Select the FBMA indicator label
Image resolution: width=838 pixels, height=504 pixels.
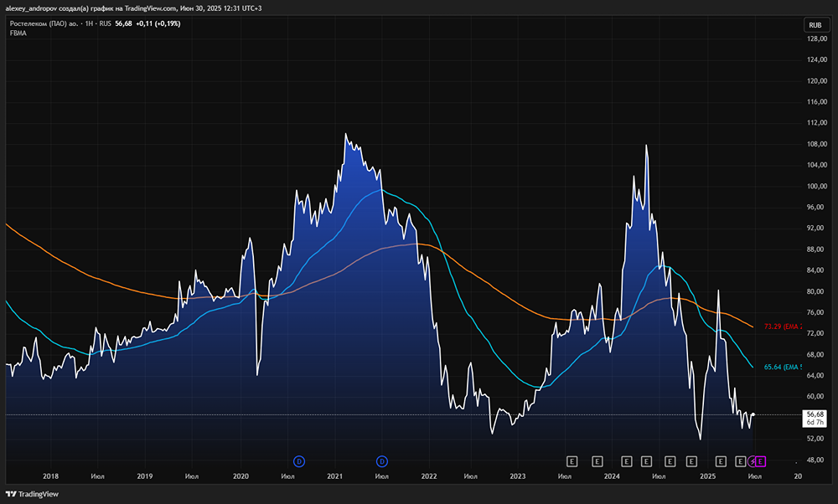click(x=18, y=33)
